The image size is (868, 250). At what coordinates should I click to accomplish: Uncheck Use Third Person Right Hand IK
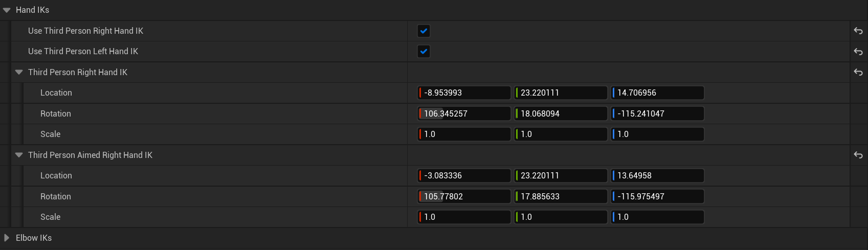pyautogui.click(x=424, y=31)
